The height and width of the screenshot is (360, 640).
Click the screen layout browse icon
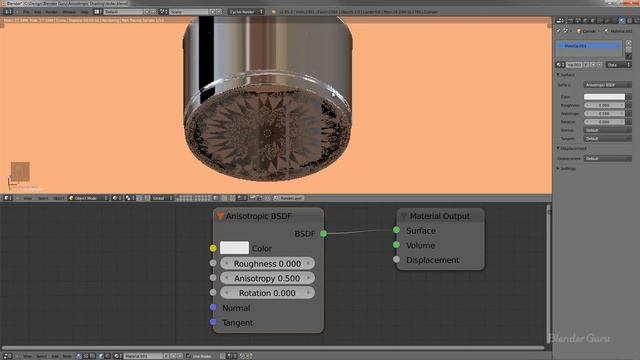(98, 12)
